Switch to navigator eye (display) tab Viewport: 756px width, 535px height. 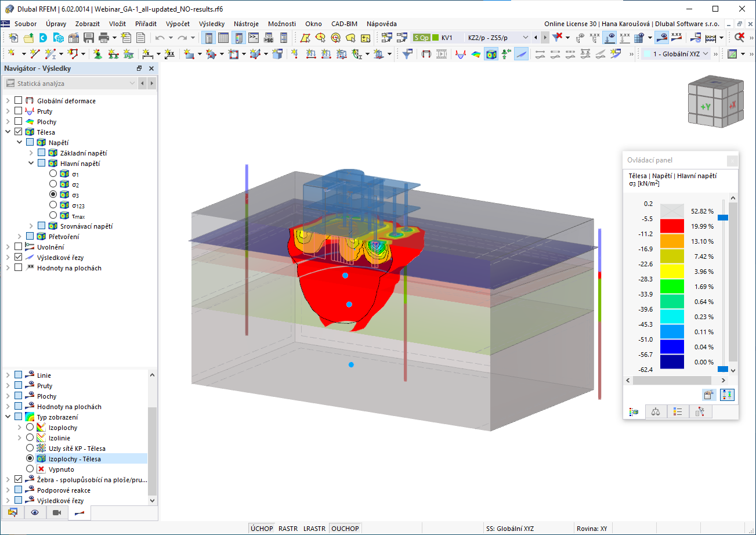(x=35, y=512)
